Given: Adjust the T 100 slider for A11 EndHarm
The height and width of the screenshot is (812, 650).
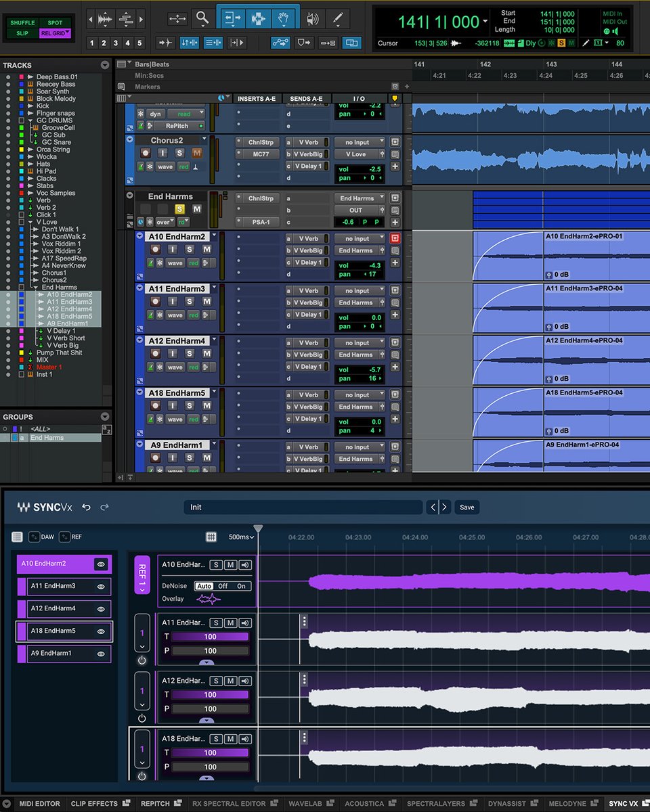Looking at the screenshot, I should (210, 637).
